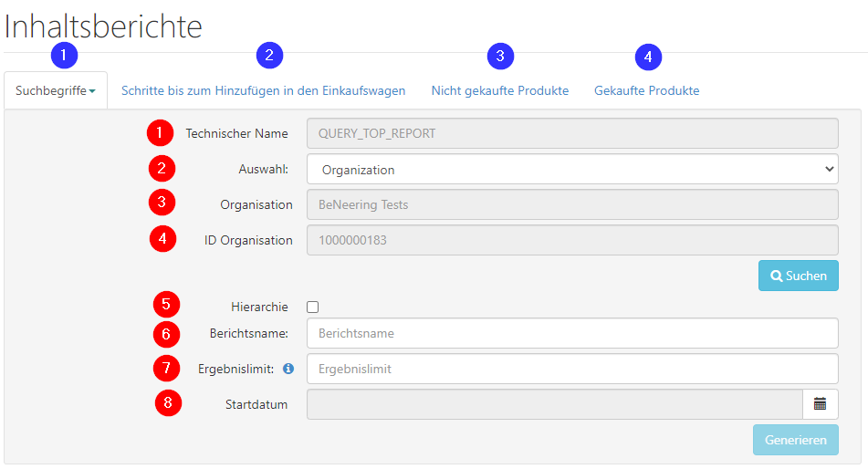Open the Nicht gekaufte Produkte tab
Screen dimensions: 868x469
click(x=499, y=91)
